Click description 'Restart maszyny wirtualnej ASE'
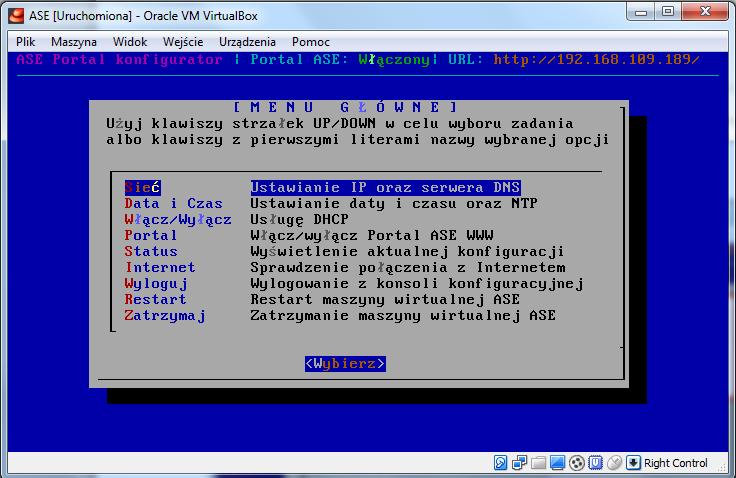This screenshot has width=736, height=478. [x=385, y=299]
